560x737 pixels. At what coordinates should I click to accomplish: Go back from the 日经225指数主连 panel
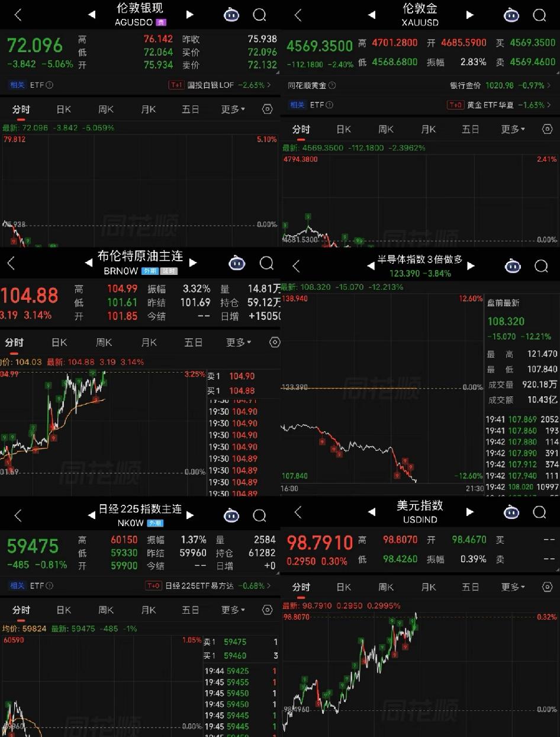click(18, 515)
